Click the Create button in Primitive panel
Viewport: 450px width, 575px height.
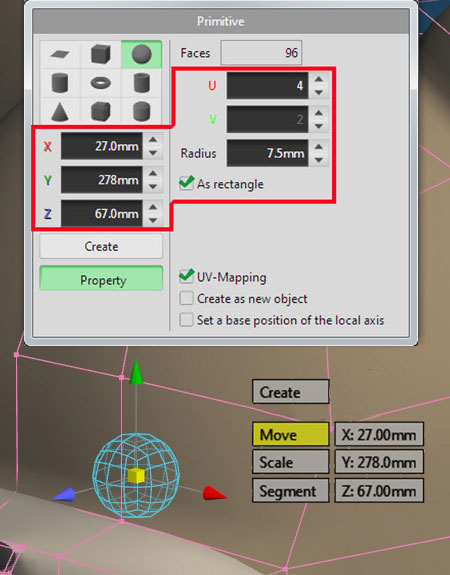[x=101, y=246]
